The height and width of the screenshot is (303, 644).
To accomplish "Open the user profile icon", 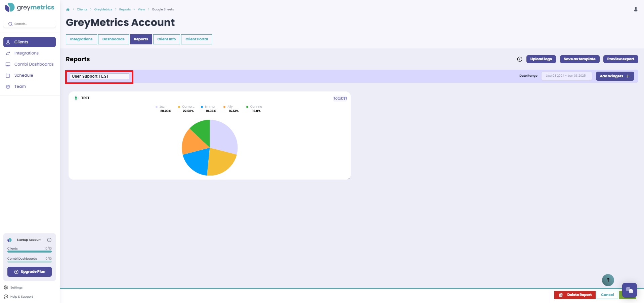I will (636, 9).
